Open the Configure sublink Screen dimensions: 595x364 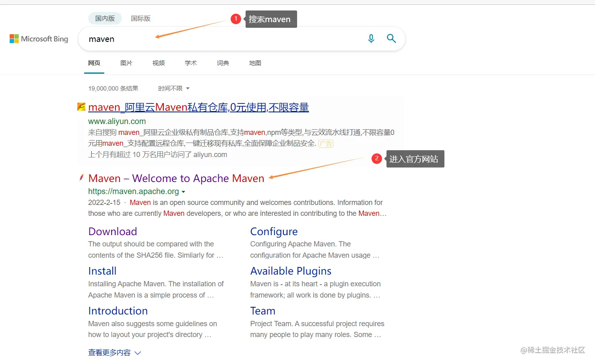(x=274, y=232)
